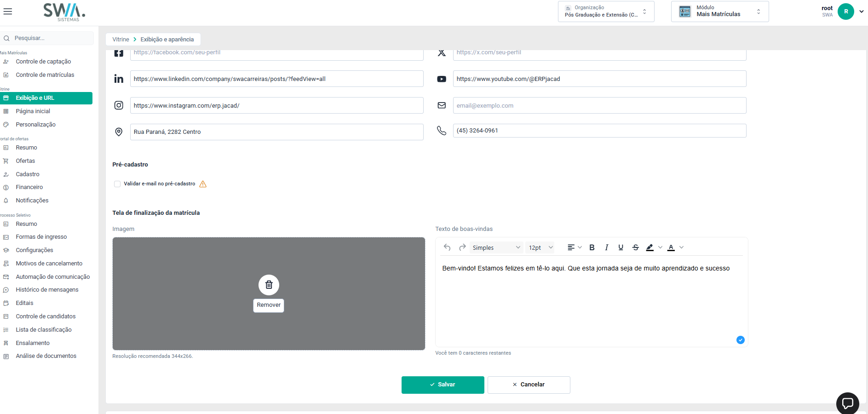Click the Cancelar button

pos(529,385)
